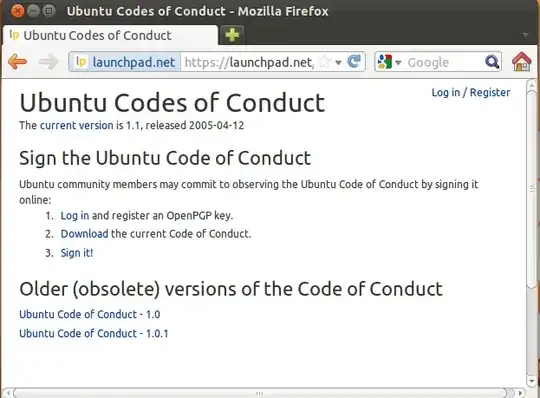This screenshot has width=540, height=398.
Task: Click in the Google search field
Action: (444, 62)
